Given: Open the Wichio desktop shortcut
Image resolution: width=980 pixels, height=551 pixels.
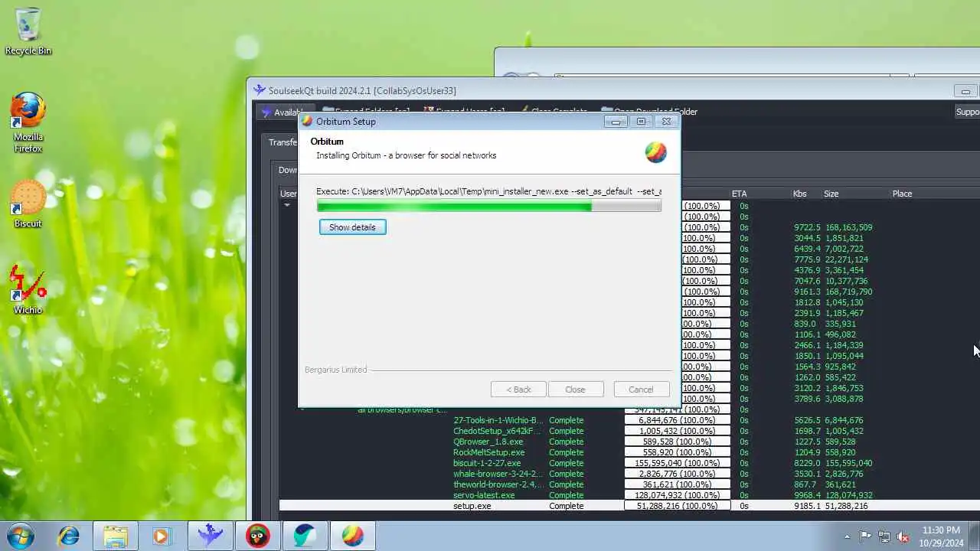Looking at the screenshot, I should click(x=28, y=289).
